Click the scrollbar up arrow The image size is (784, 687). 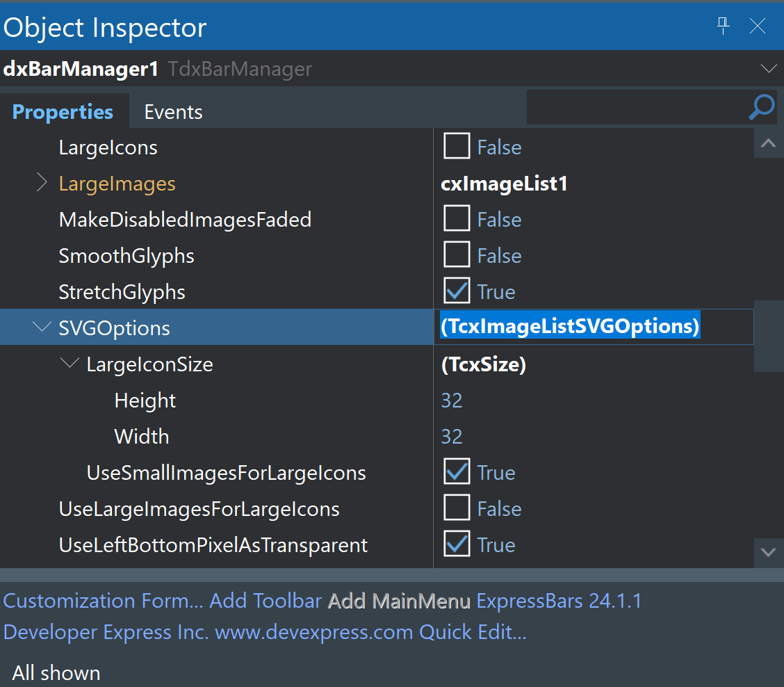(x=769, y=143)
